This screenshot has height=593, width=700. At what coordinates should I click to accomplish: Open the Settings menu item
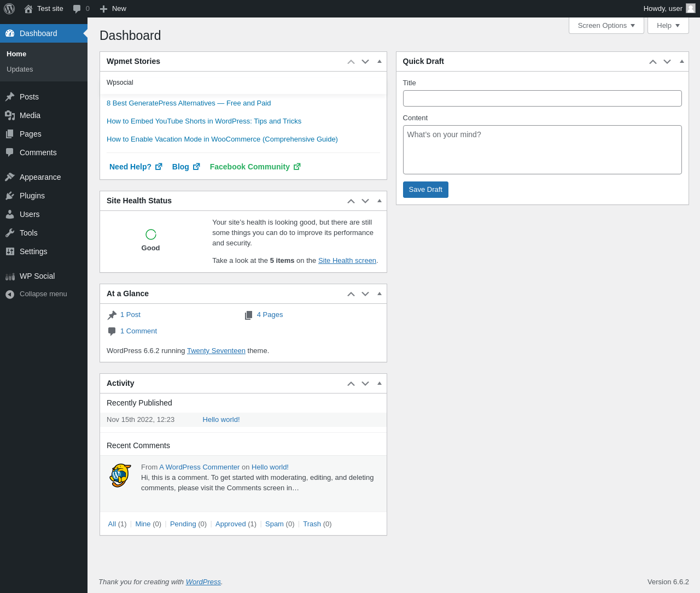33,251
